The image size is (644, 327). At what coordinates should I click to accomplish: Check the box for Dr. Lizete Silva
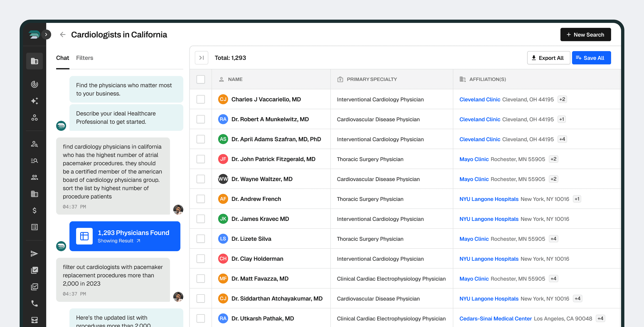[200, 239]
